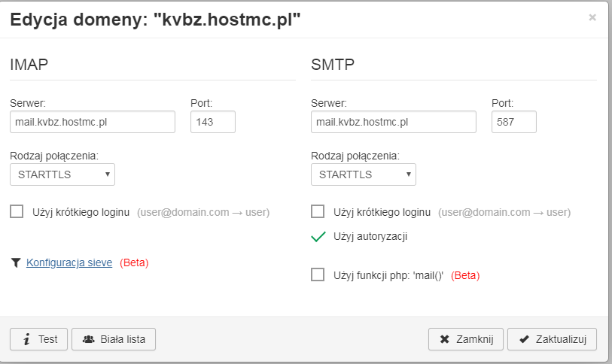Screen dimensions: 612x364
Task: Click the sieve filter funnel icon
Action: tap(16, 263)
